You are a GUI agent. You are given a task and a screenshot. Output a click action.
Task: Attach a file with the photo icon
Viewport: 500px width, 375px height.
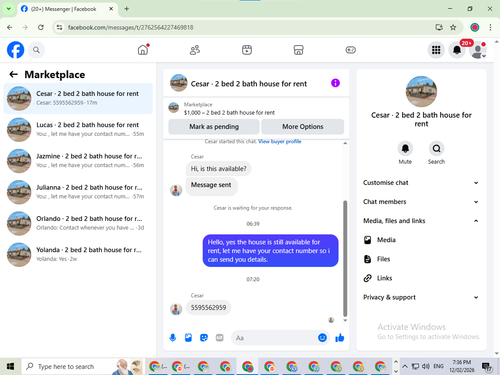[x=188, y=338]
